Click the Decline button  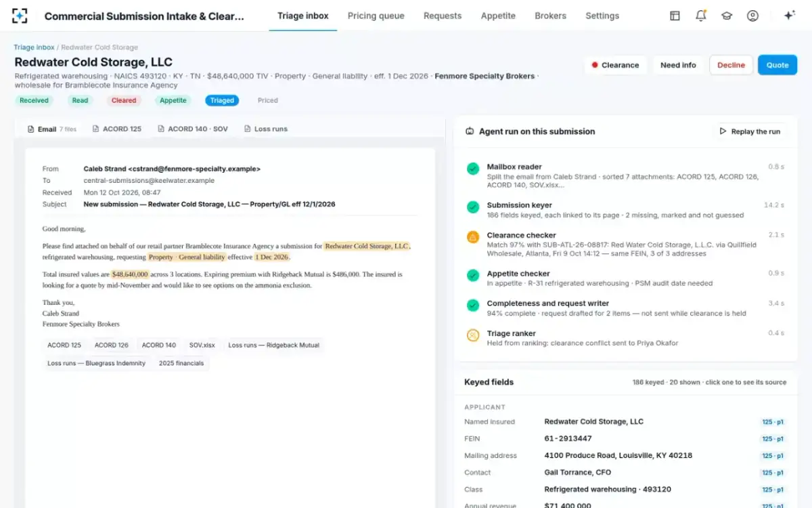pyautogui.click(x=731, y=65)
